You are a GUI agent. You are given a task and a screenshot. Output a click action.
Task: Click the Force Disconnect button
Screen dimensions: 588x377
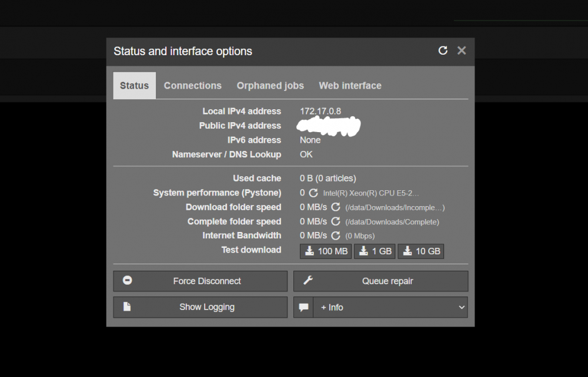[201, 281]
